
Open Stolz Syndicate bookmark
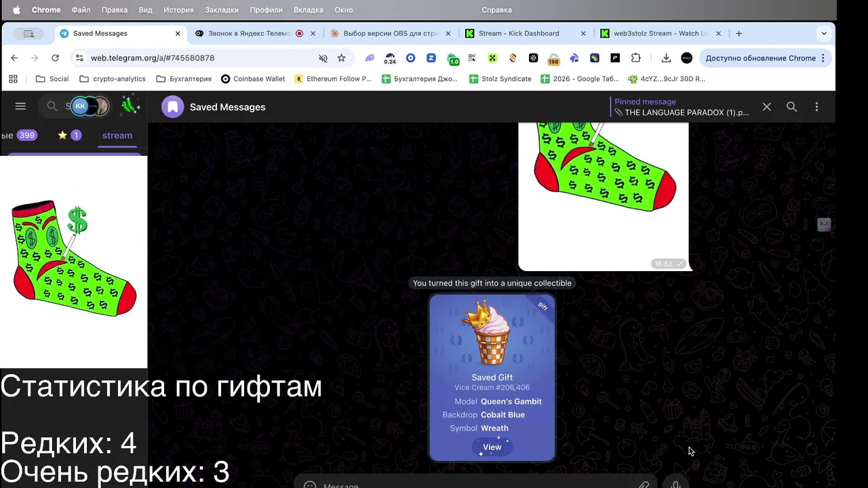(500, 79)
